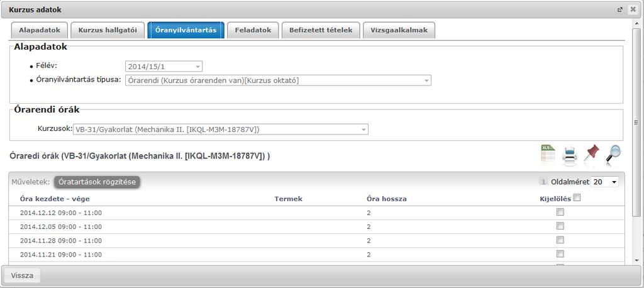Toggle the Kijelölés select-all checkbox in header
This screenshot has height=288, width=644.
tap(577, 198)
